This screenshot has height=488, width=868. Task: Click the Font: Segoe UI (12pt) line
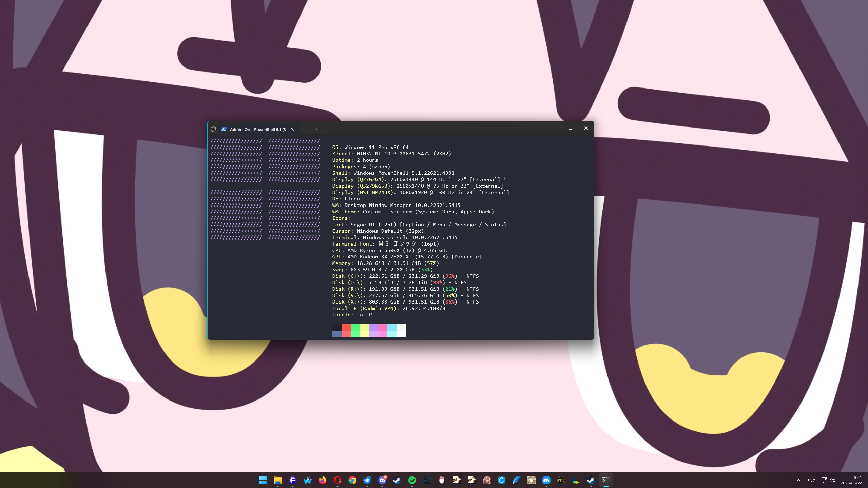[419, 225]
